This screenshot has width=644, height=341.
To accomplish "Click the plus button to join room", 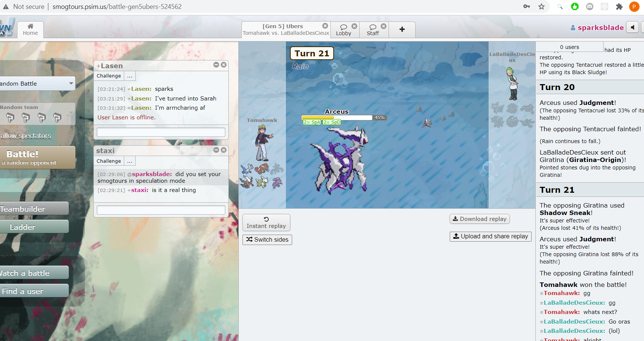I will coord(402,30).
